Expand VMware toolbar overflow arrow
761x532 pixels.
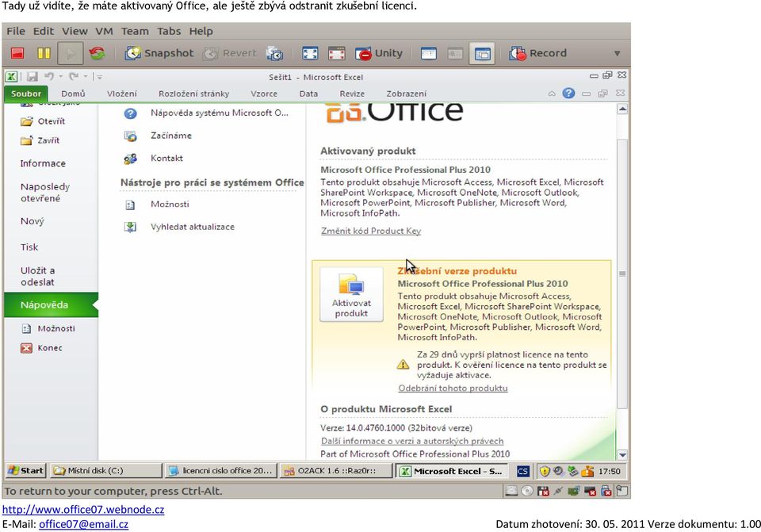(617, 53)
